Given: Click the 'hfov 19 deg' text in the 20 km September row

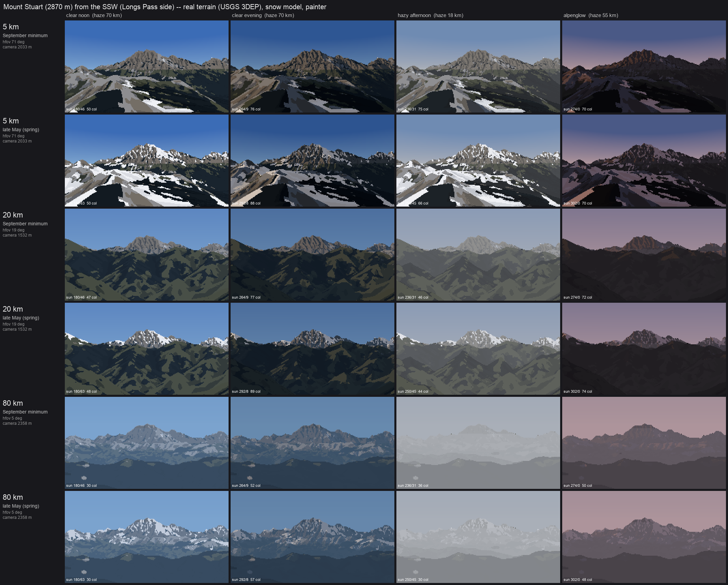Looking at the screenshot, I should [x=14, y=230].
